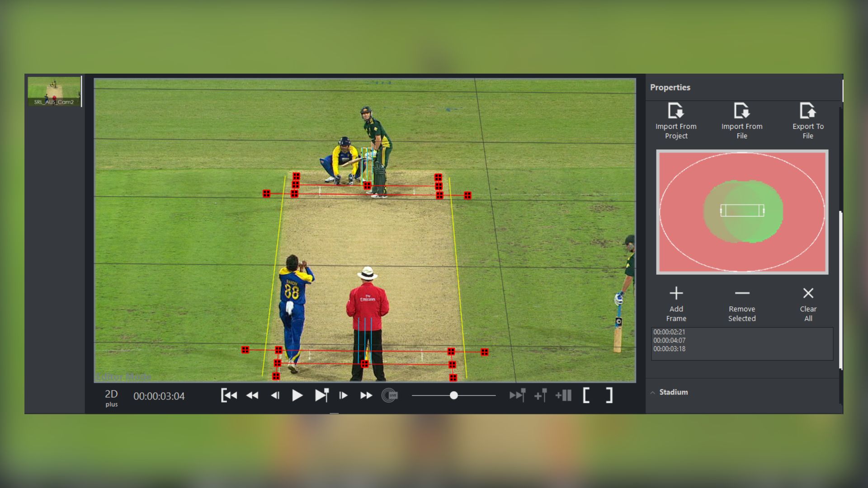
Task: Click the Import From File icon
Action: tap(742, 111)
